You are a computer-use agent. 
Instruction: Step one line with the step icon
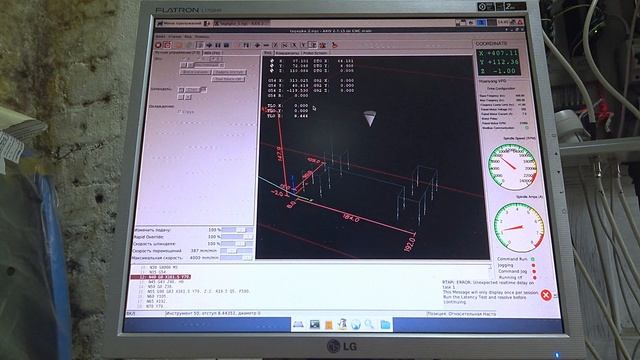[209, 45]
